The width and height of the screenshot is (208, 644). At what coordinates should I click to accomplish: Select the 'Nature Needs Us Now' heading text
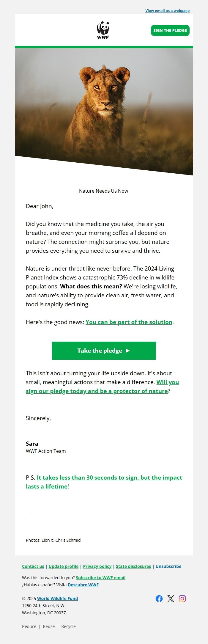tap(103, 191)
